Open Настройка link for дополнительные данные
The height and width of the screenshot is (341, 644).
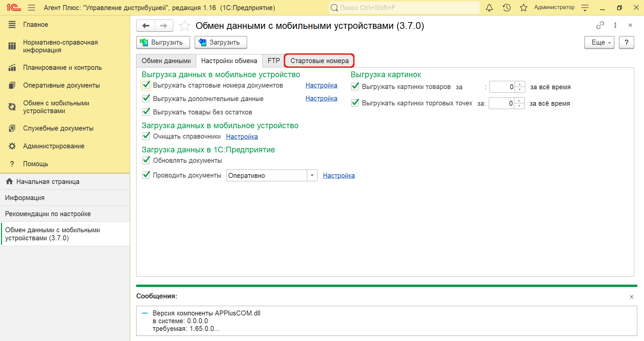coord(321,98)
